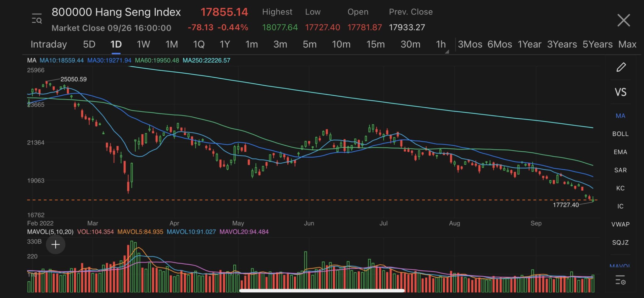
Task: Select the 30m interval tab
Action: click(410, 44)
